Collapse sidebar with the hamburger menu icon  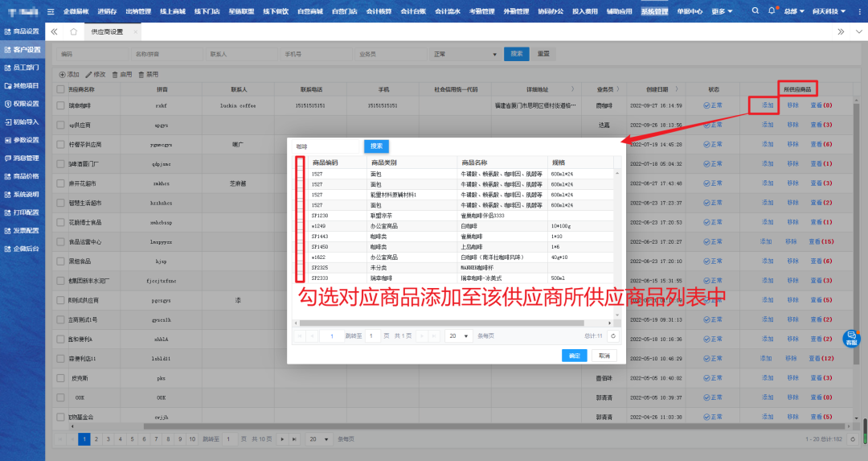[51, 11]
